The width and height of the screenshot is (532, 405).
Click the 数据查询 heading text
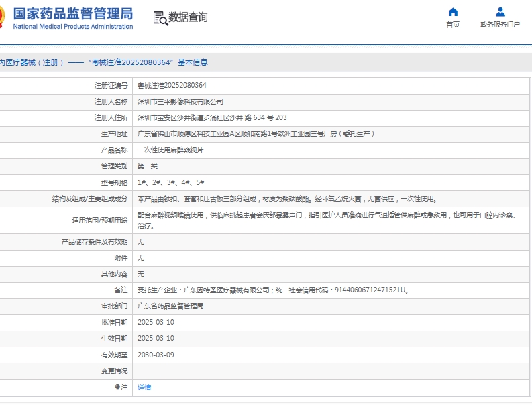click(x=188, y=17)
